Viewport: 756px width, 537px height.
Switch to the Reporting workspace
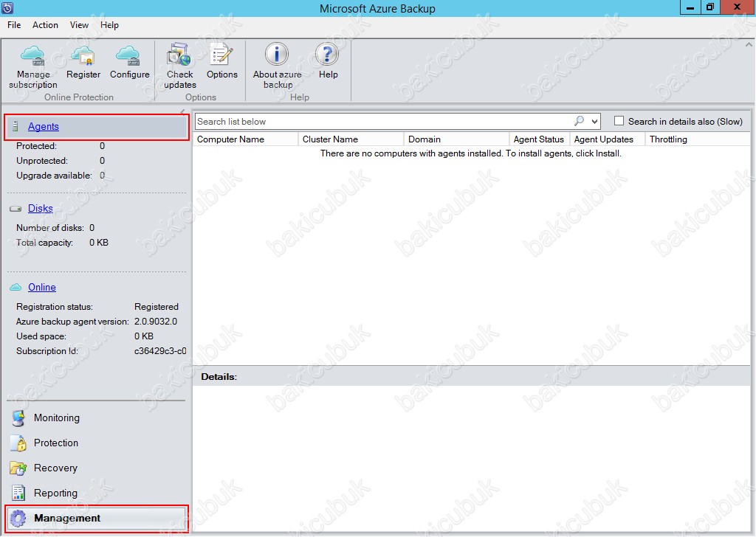coord(55,493)
